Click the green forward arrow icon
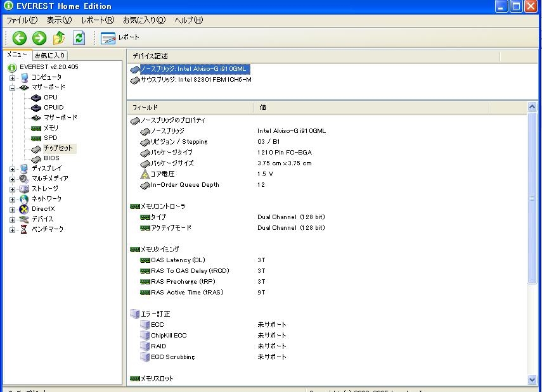The height and width of the screenshot is (392, 542). click(39, 38)
